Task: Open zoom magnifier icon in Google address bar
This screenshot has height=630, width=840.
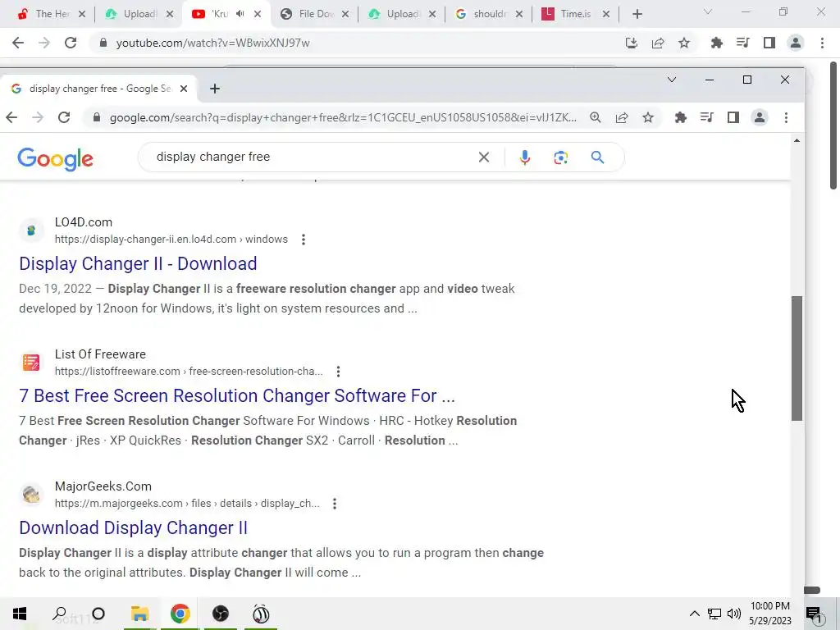Action: [x=596, y=117]
